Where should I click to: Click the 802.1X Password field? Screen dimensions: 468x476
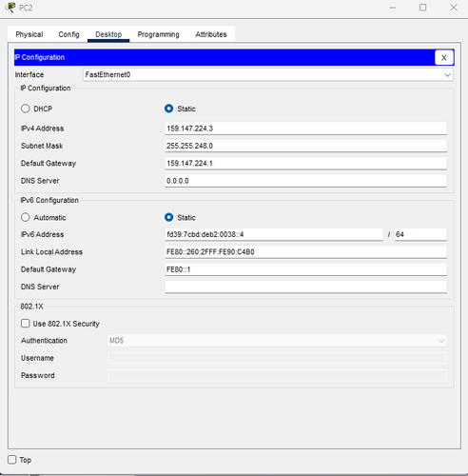pos(277,375)
